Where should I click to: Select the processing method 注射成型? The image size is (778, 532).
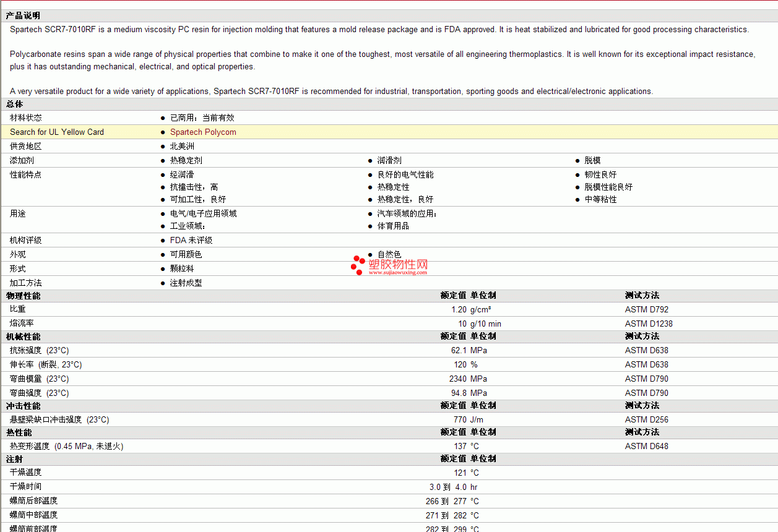(x=186, y=283)
